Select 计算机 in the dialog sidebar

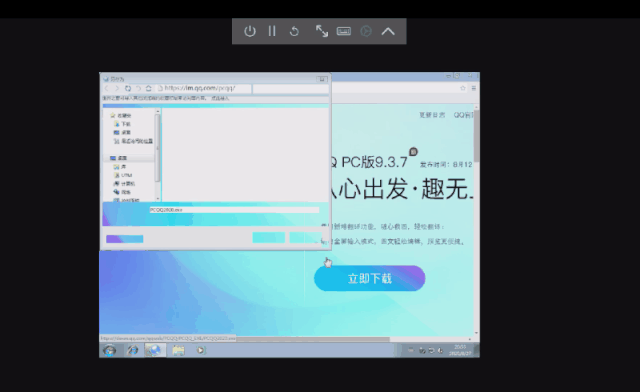124,184
